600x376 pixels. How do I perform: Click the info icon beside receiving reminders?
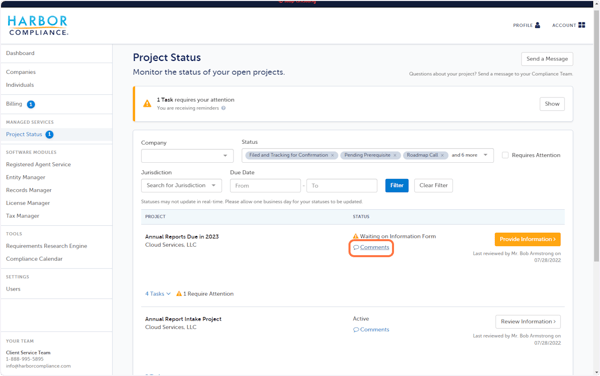(223, 108)
